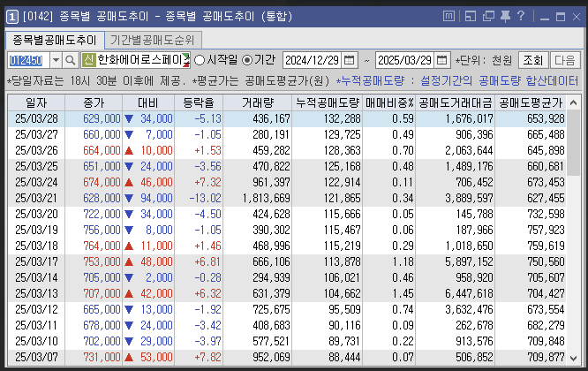Open calendar for start date 2024/12/29

(349, 60)
